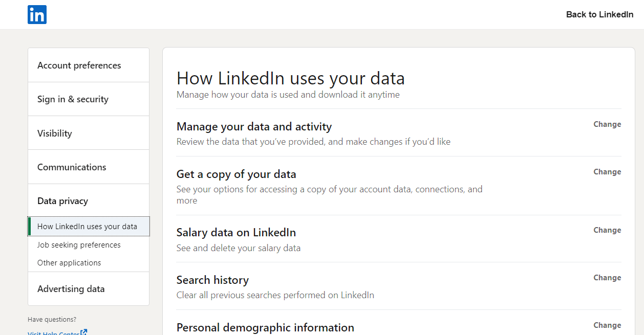This screenshot has width=644, height=335.
Task: Click the Search history heading
Action: 212,280
